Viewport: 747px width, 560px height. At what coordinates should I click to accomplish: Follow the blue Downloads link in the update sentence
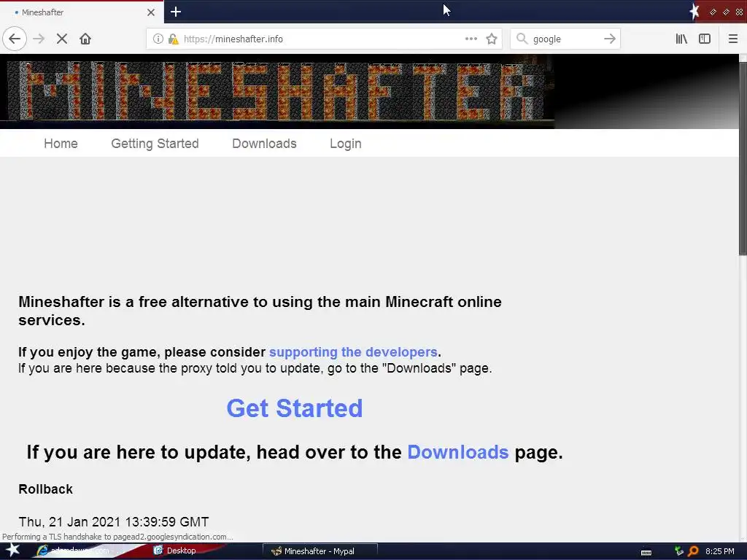tap(458, 452)
